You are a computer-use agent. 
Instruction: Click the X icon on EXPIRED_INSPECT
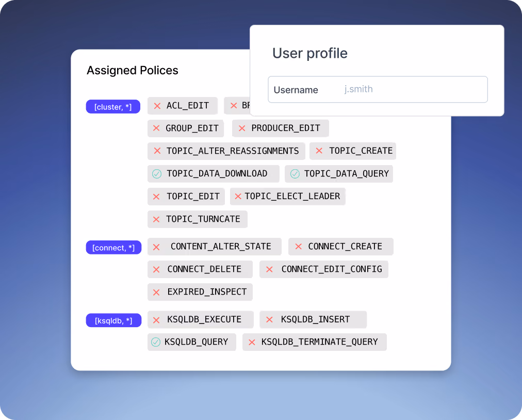156,293
